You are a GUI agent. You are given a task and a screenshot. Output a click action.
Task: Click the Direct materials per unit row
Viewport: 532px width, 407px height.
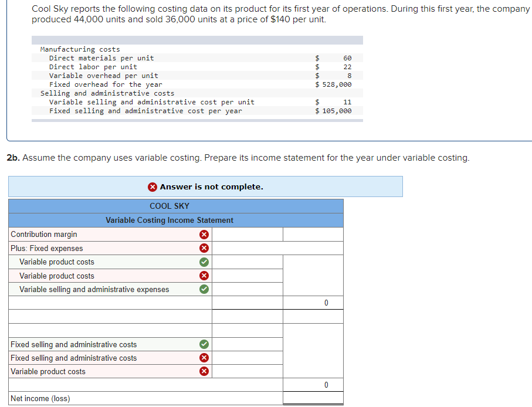(197, 58)
